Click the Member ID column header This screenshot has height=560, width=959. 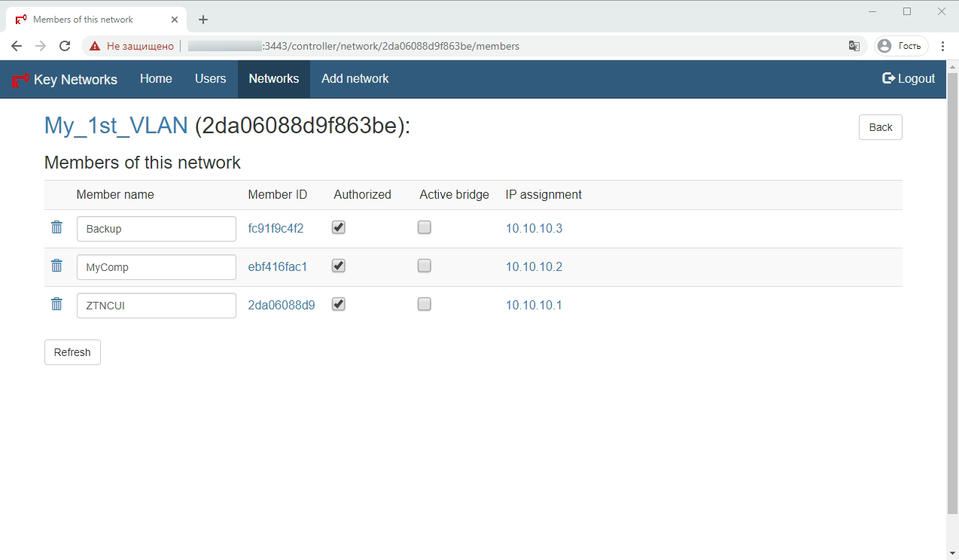click(278, 194)
